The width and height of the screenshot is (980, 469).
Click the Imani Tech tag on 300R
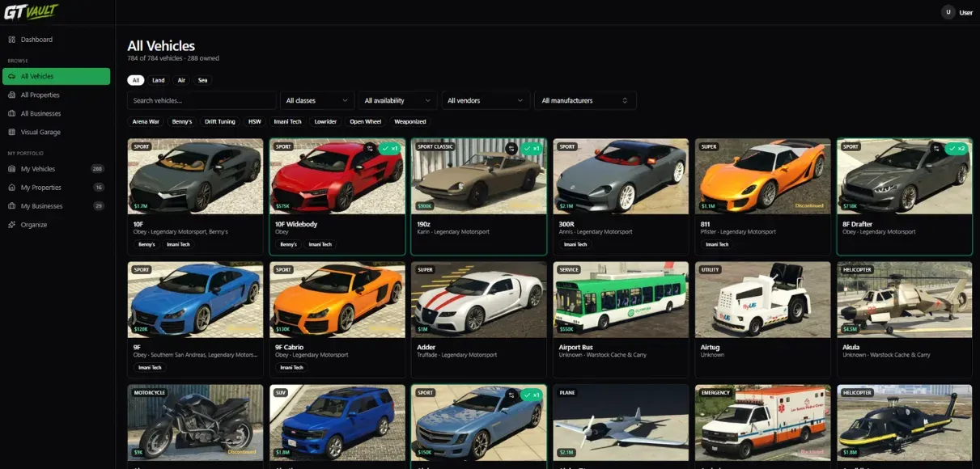(x=575, y=244)
